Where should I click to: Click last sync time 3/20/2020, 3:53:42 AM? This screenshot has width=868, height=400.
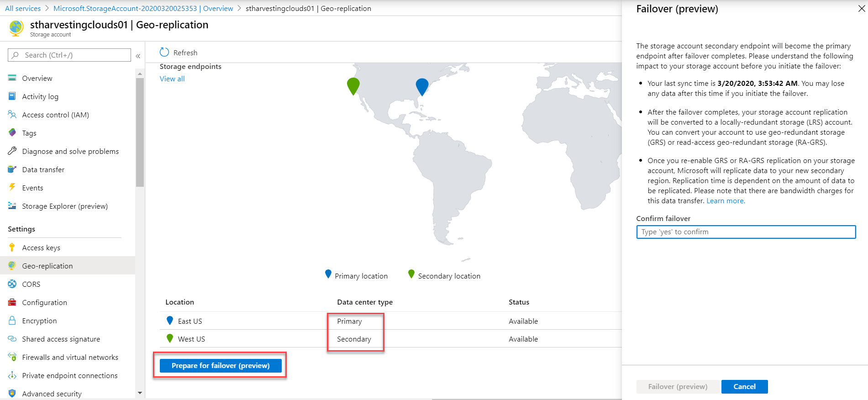(x=758, y=83)
